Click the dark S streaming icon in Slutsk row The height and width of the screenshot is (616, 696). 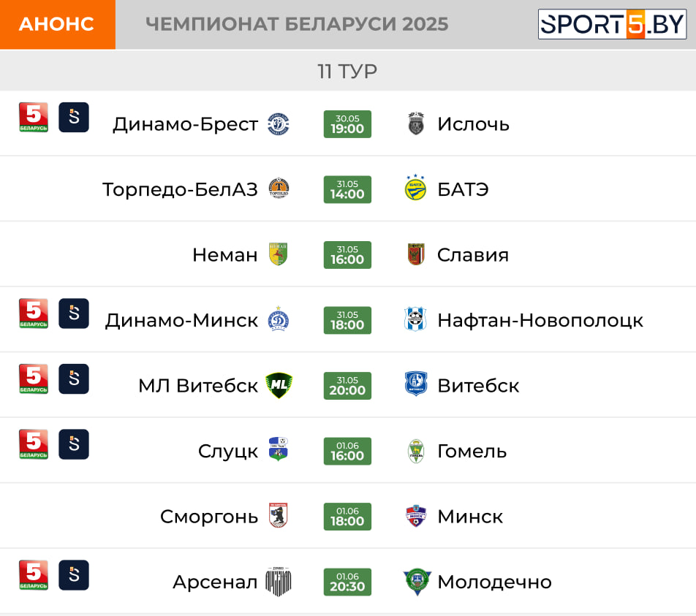coord(74,444)
